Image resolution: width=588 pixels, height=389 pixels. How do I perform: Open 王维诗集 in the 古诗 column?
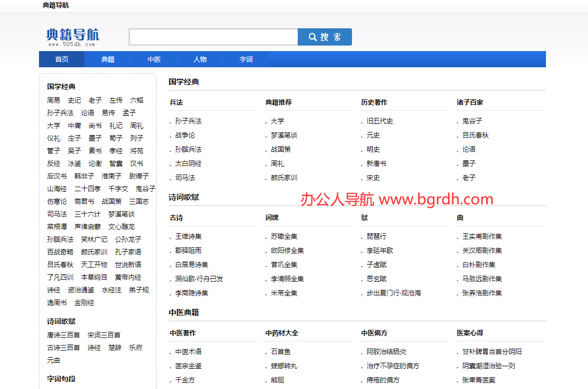pyautogui.click(x=188, y=236)
